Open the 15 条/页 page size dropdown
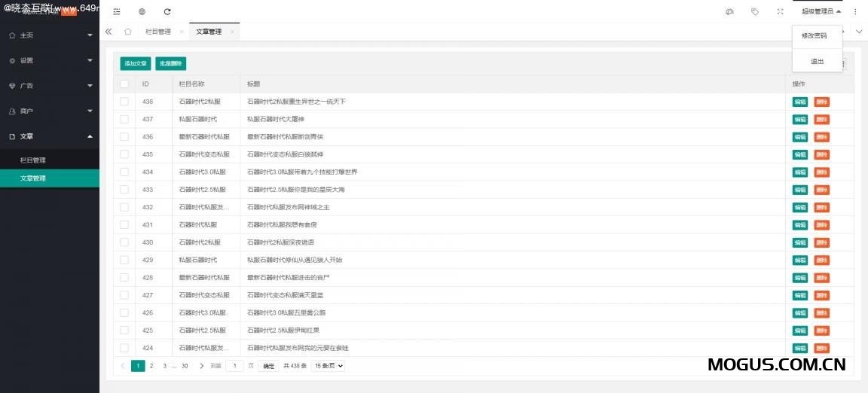The height and width of the screenshot is (393, 868). point(328,366)
